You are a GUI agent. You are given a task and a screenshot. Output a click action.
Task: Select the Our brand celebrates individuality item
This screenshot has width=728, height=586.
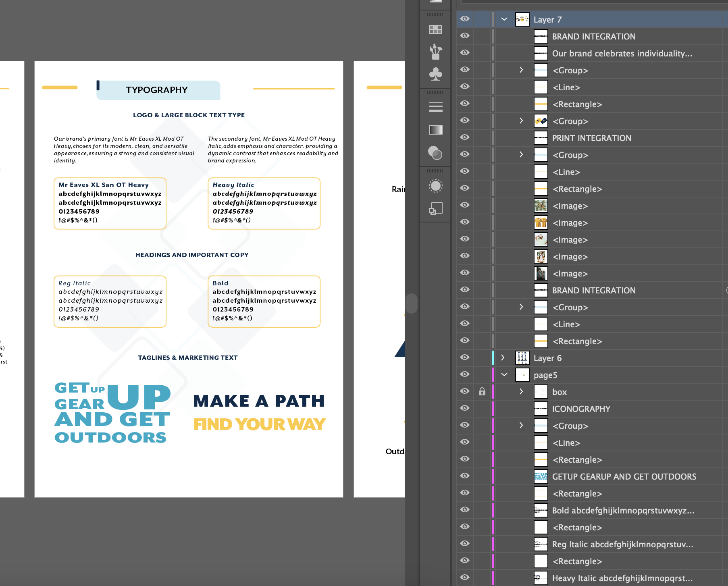[622, 54]
